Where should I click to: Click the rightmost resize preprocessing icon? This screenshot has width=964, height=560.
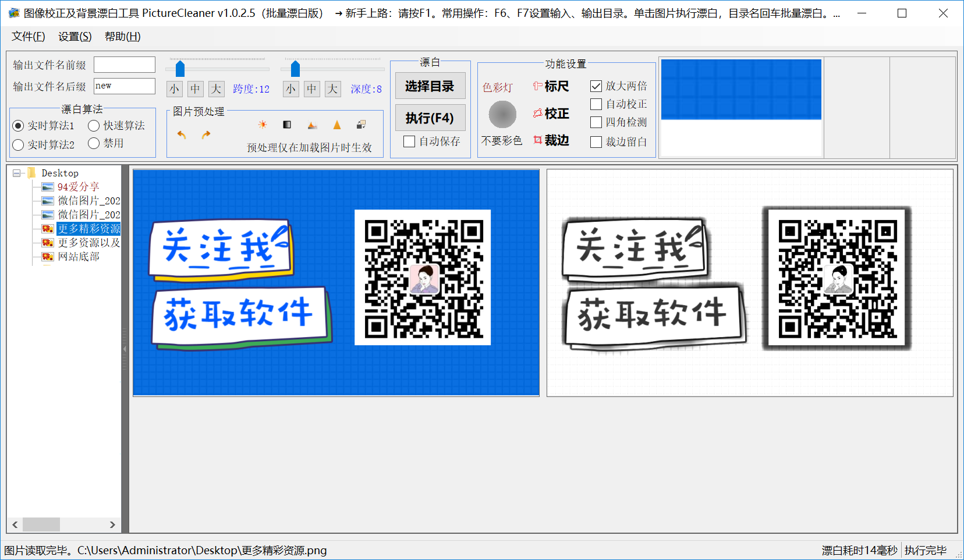361,125
